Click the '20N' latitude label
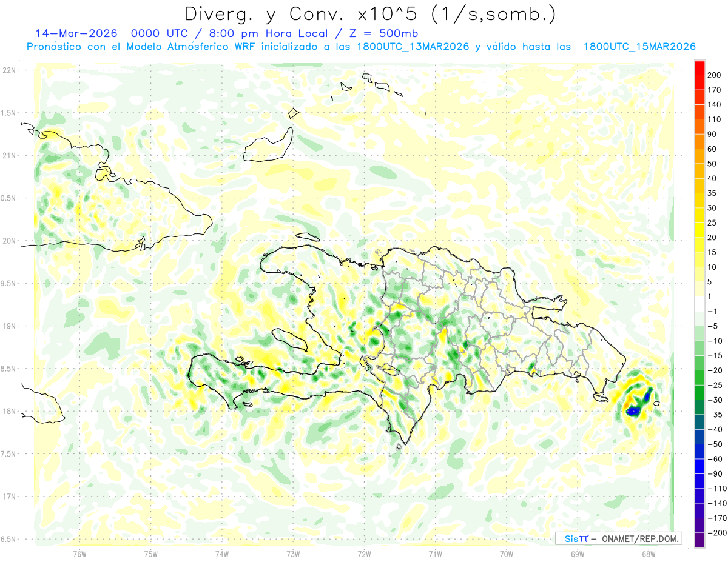This screenshot has width=728, height=562. click(x=9, y=241)
